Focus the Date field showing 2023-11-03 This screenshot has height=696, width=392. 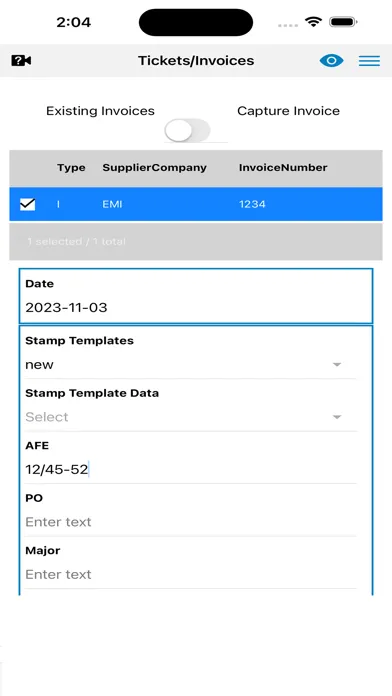coord(196,296)
